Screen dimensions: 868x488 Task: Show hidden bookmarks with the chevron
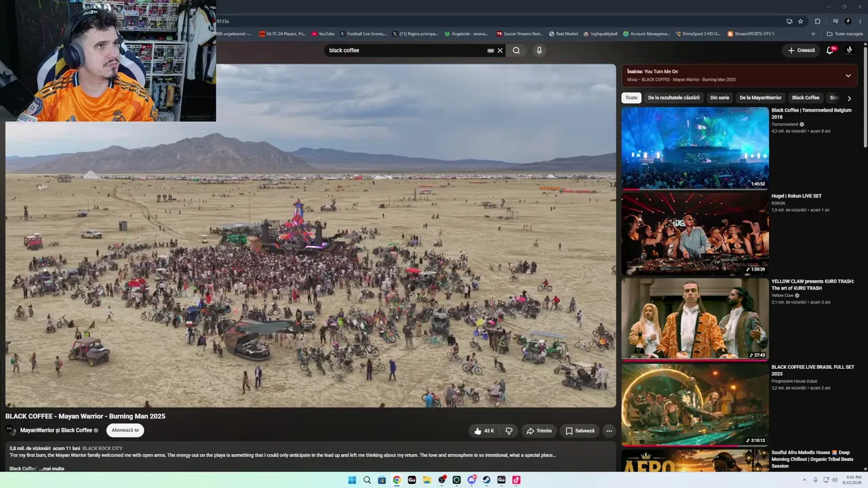pos(813,34)
